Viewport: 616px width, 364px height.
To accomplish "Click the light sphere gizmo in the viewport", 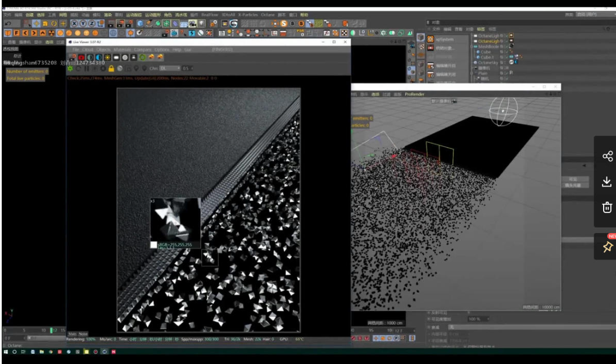I will [503, 111].
